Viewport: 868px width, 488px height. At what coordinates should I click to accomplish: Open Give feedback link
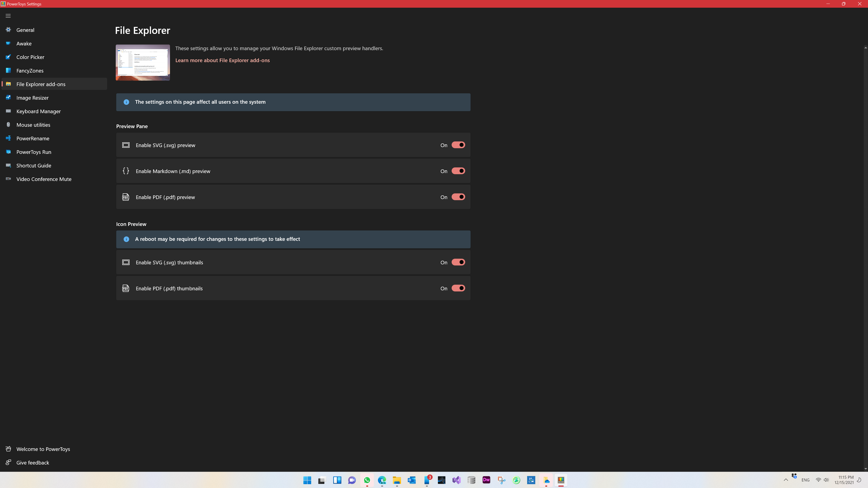[x=54, y=462]
